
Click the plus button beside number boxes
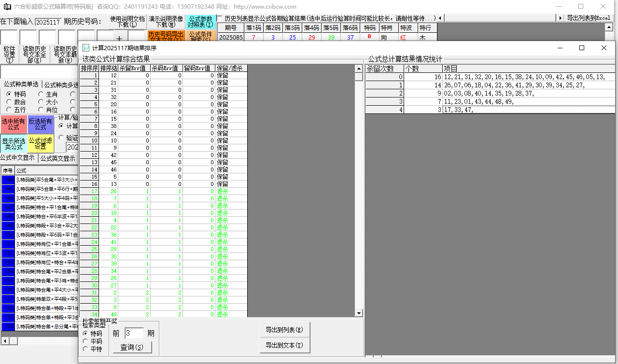[x=119, y=39]
